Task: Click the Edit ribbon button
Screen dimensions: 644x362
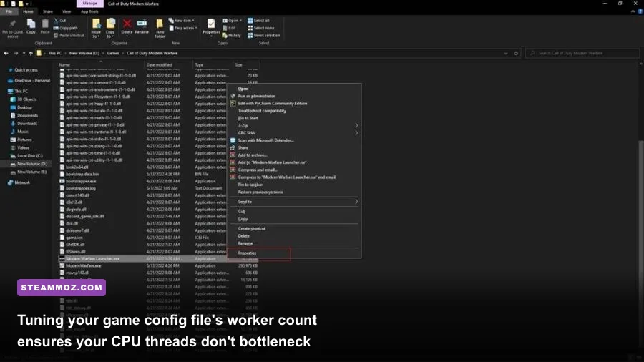Action: 229,28
